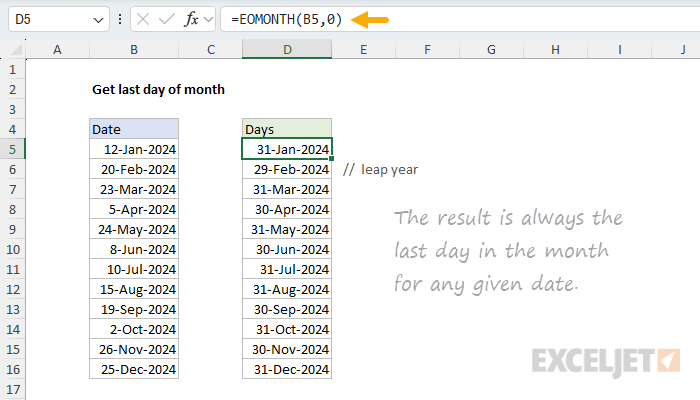This screenshot has height=400, width=700.
Task: Select cell with 2-Oct-2024
Action: click(x=134, y=329)
